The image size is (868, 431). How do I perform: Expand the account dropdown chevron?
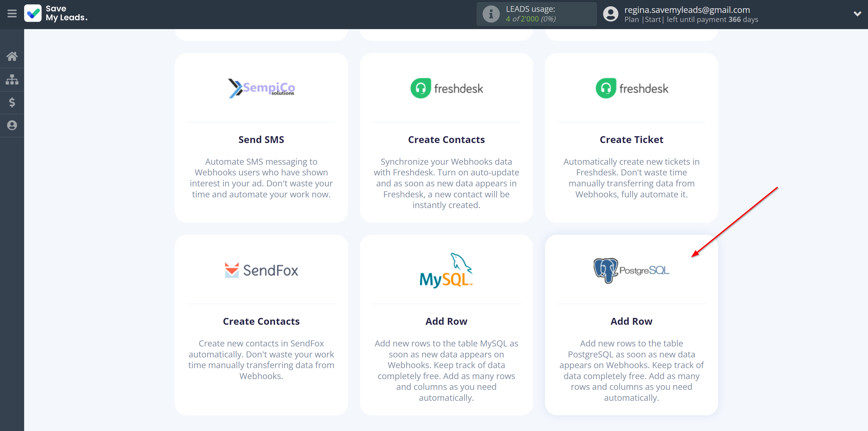857,14
